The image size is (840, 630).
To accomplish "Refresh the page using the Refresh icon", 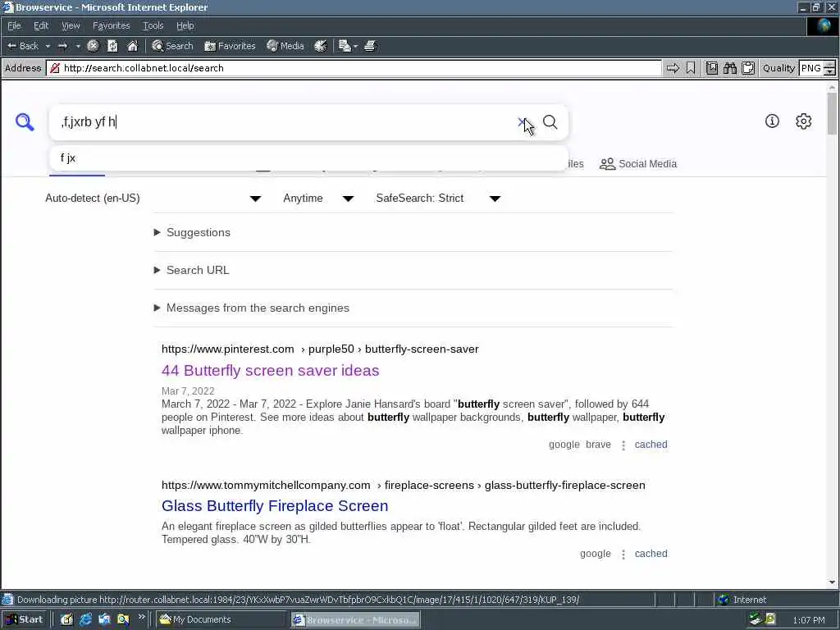I will pos(112,46).
